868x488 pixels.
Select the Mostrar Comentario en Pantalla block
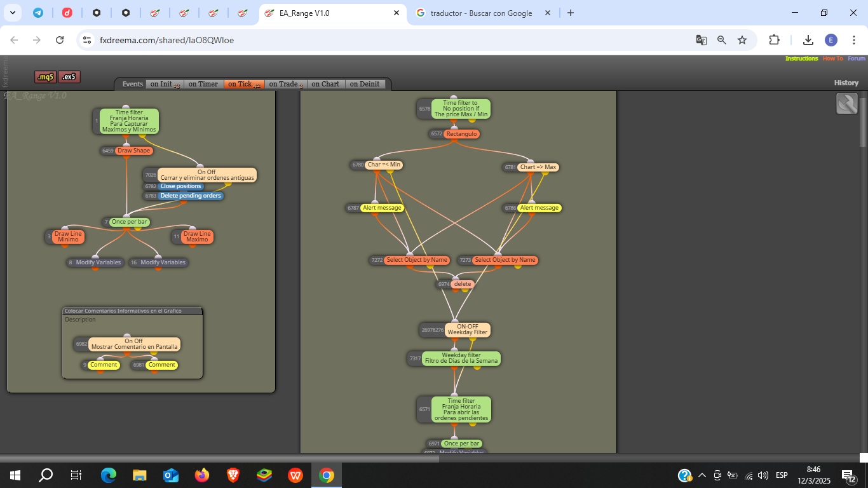[x=134, y=344]
